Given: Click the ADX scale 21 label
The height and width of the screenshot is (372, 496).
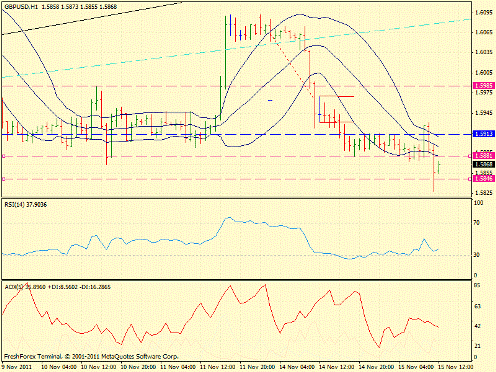Looking at the screenshot, I should point(478,346).
